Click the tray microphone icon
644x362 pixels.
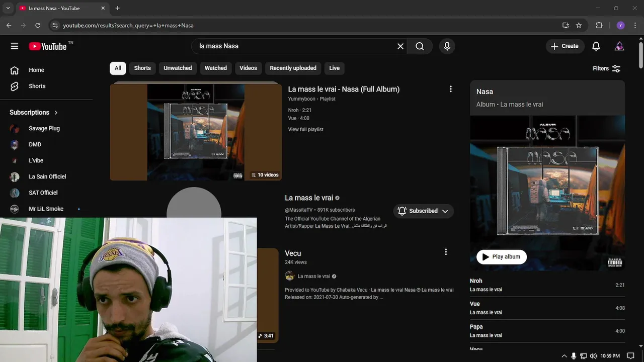[574, 356]
